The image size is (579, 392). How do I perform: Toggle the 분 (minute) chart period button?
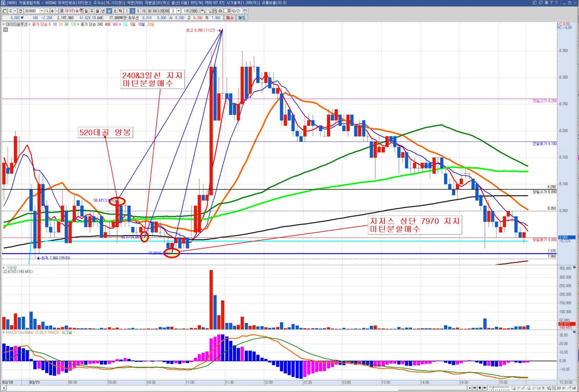click(x=109, y=11)
